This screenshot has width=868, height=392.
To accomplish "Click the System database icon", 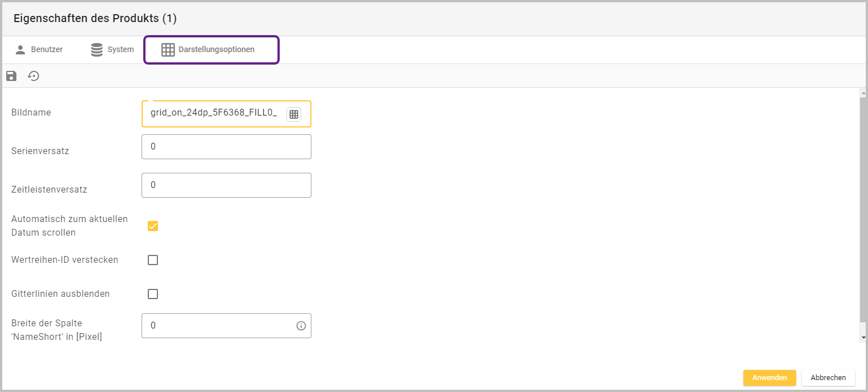I will tap(97, 50).
